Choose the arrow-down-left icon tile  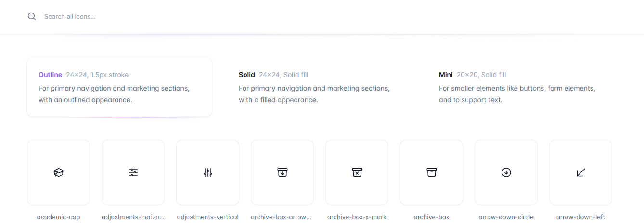(580, 172)
